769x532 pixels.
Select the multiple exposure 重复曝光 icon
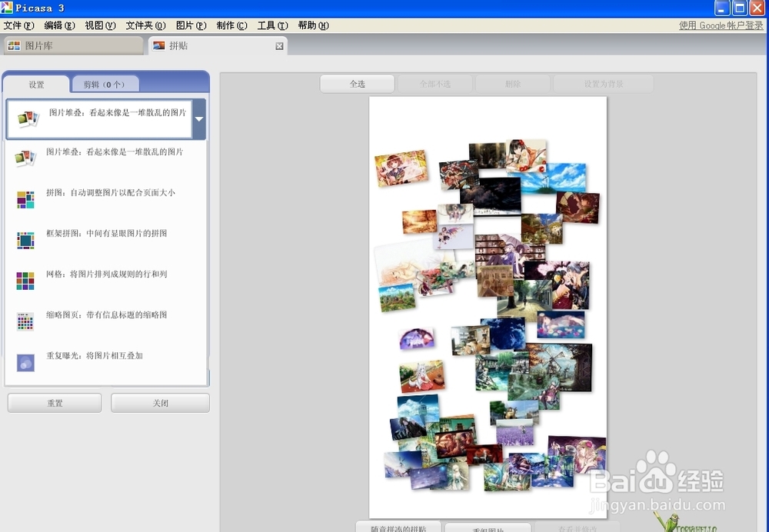coord(25,363)
